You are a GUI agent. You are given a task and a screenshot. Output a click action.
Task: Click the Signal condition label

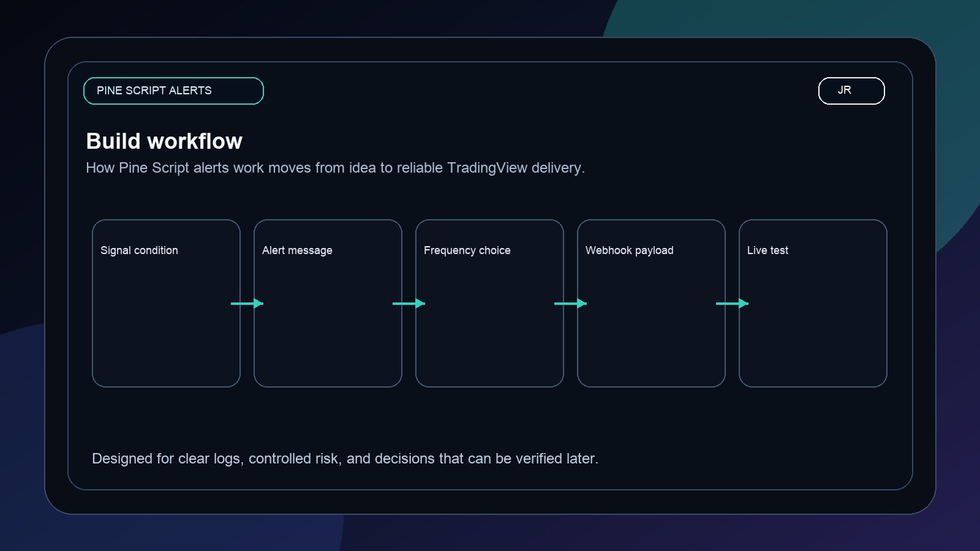coord(139,250)
